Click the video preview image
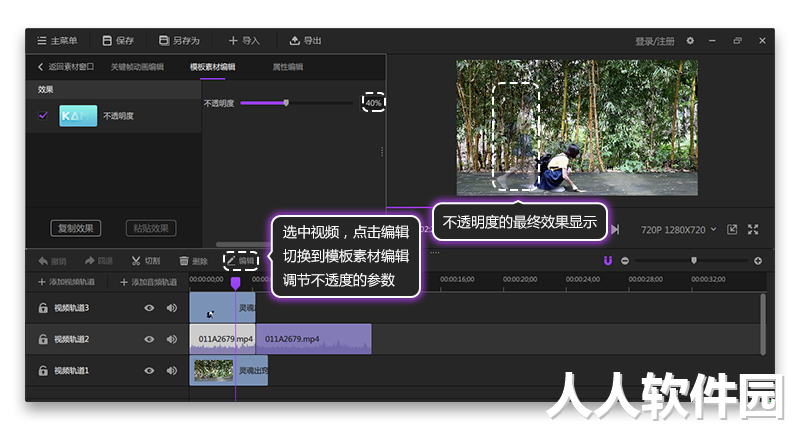Viewport: 800px width, 430px height. [577, 128]
